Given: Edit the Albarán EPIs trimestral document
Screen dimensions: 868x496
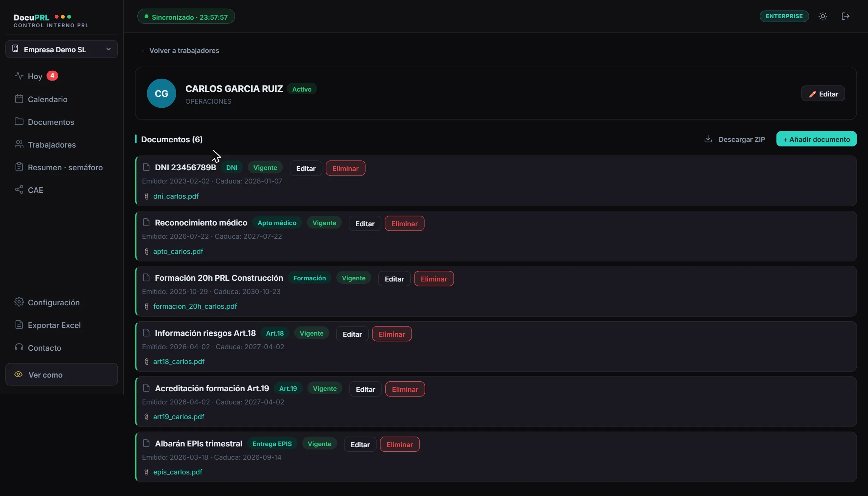Looking at the screenshot, I should click(360, 445).
